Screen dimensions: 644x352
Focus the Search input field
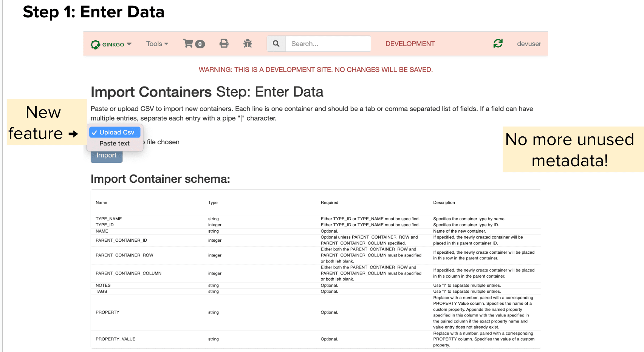tap(328, 44)
